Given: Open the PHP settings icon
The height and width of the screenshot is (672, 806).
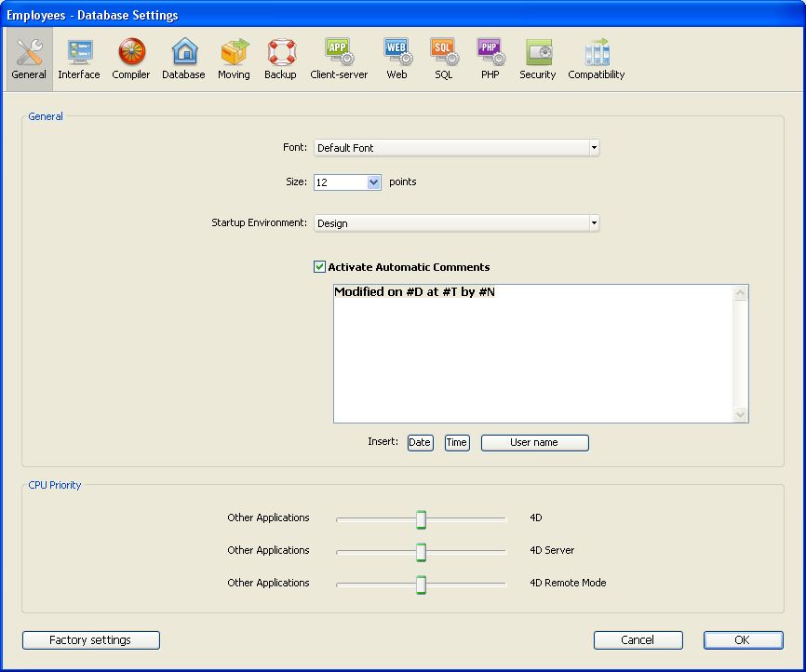Looking at the screenshot, I should pos(490,53).
